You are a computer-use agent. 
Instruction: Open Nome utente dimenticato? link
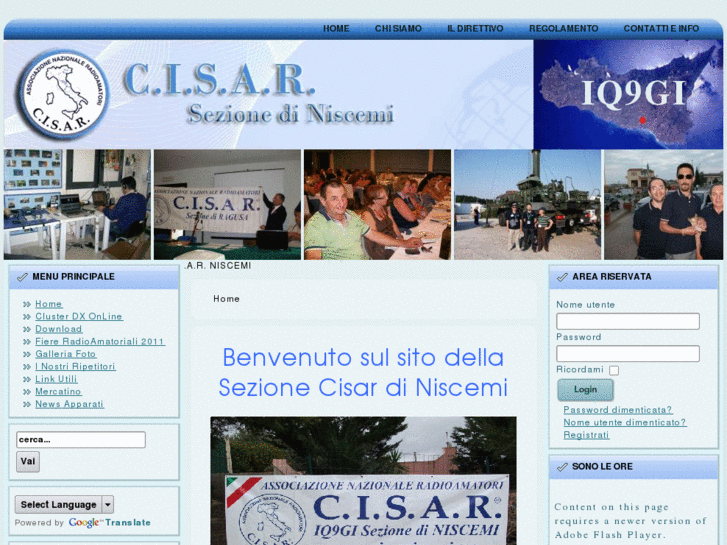click(625, 423)
